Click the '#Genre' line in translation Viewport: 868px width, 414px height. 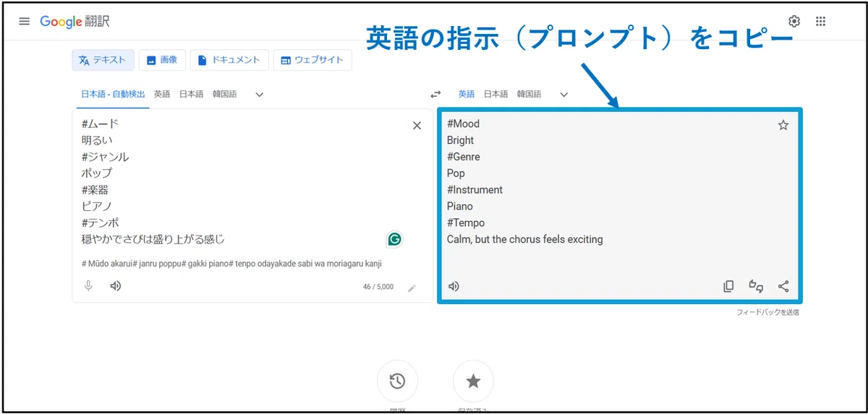click(x=463, y=157)
